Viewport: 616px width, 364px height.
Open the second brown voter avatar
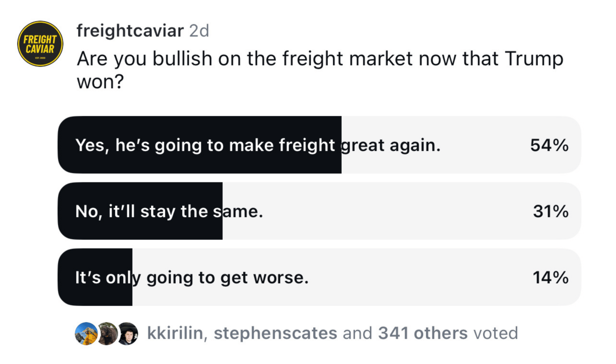(107, 334)
